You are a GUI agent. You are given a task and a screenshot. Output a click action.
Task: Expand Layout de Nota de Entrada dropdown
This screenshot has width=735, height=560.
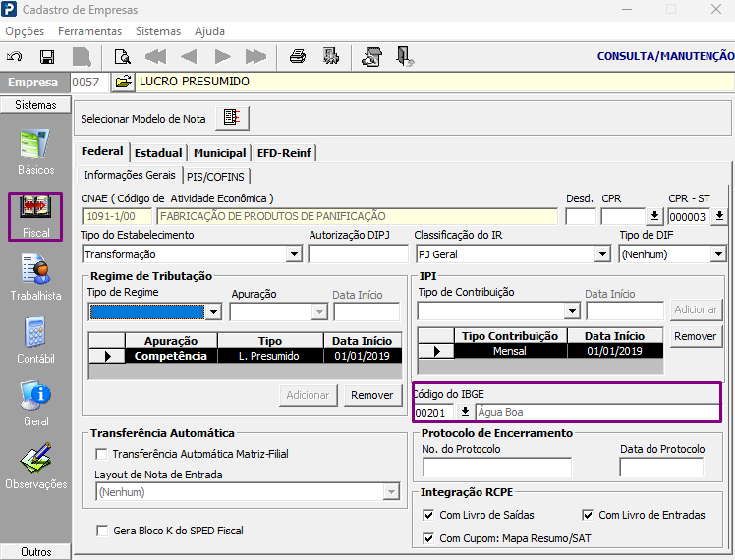(391, 492)
